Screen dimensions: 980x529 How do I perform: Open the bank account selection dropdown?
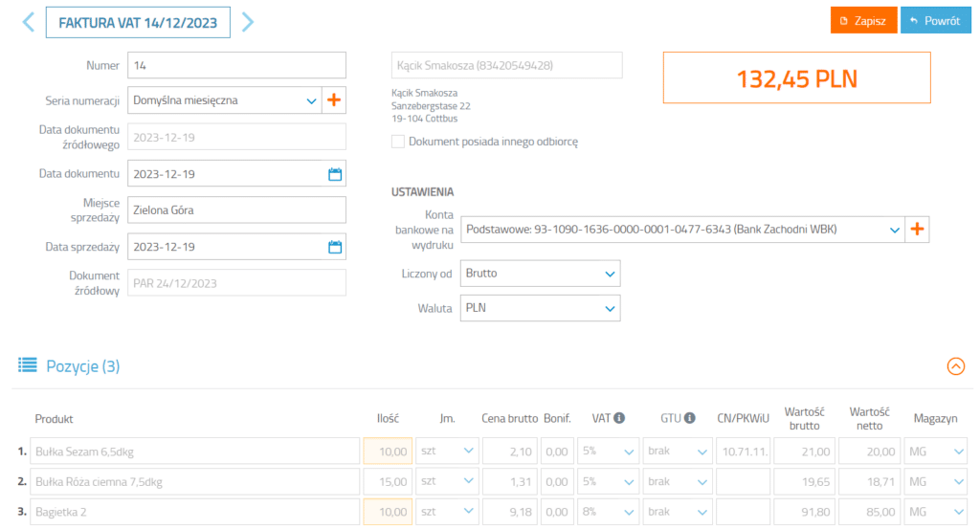pyautogui.click(x=681, y=230)
